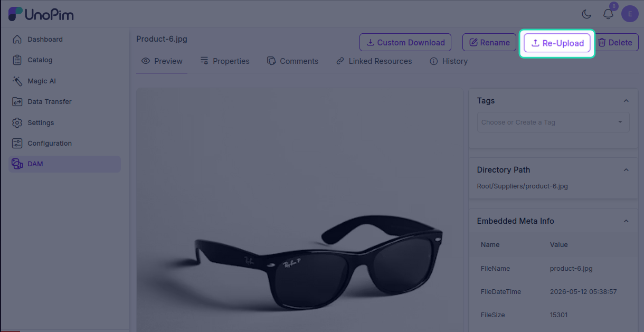The image size is (644, 332).
Task: Open Settings in sidebar
Action: [x=65, y=122]
